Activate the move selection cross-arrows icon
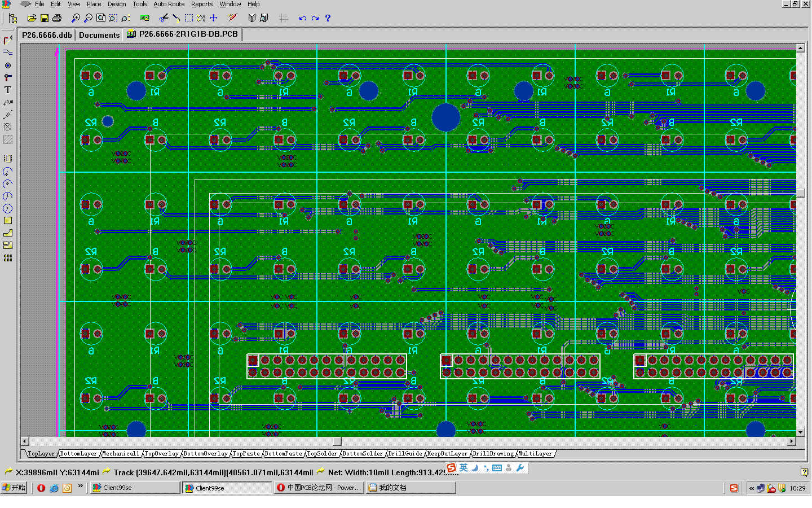The image size is (812, 508). pyautogui.click(x=214, y=18)
